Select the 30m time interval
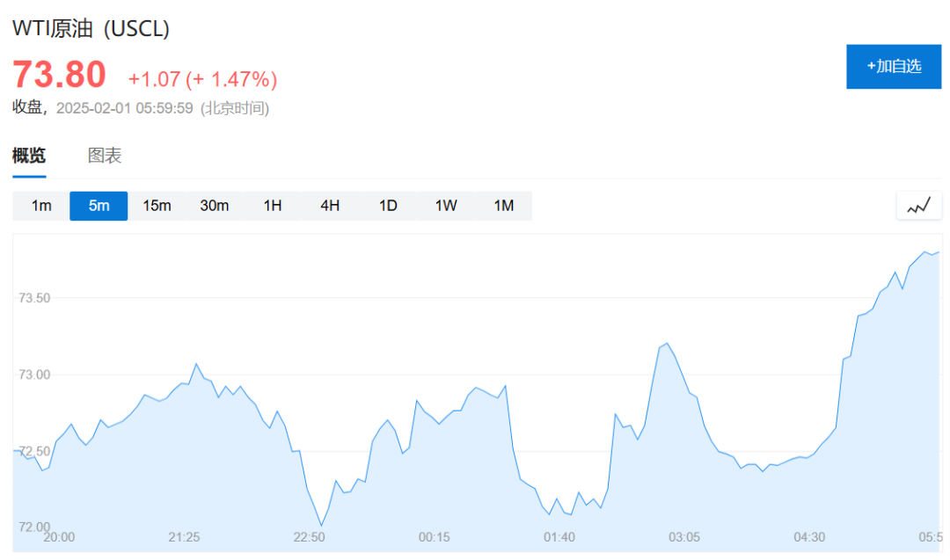 click(x=215, y=206)
